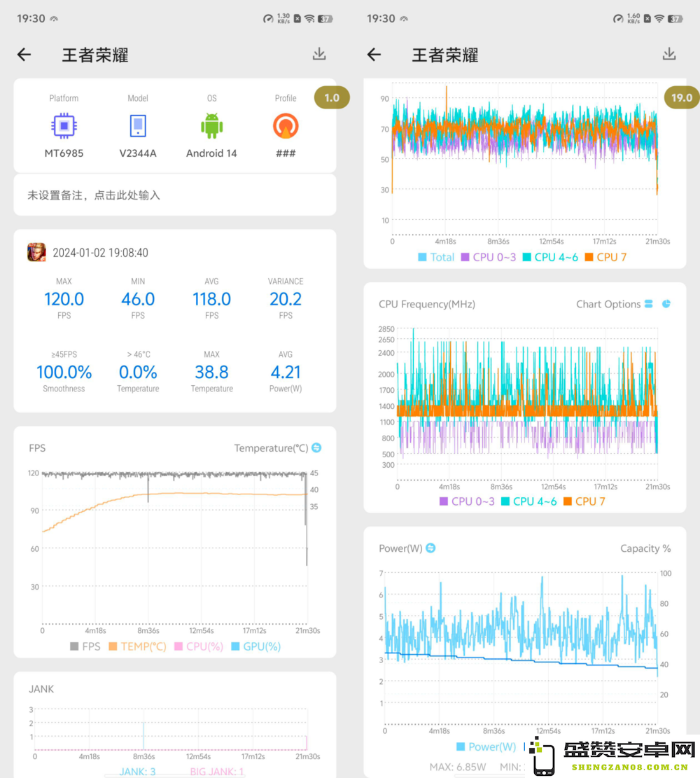Tap the 王者荣耀 title on the left screen
700x778 pixels.
[95, 55]
